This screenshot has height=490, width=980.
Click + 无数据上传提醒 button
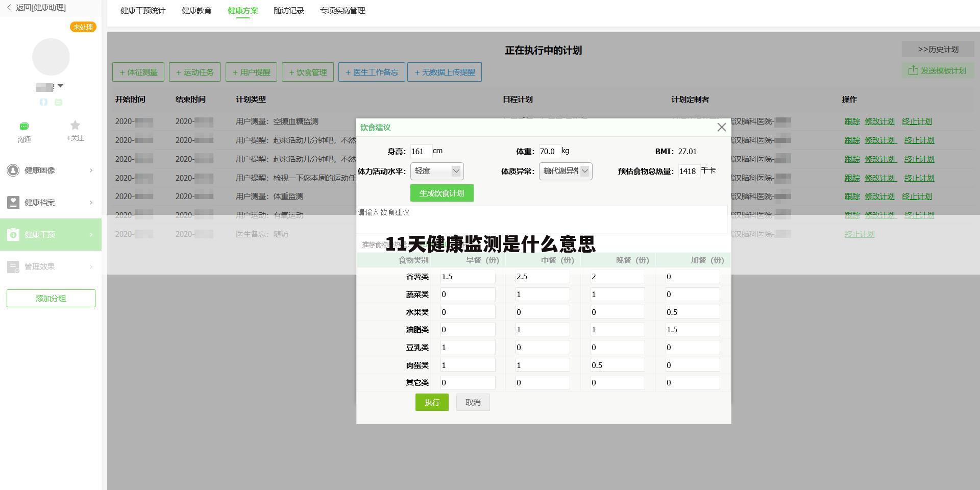pos(445,72)
